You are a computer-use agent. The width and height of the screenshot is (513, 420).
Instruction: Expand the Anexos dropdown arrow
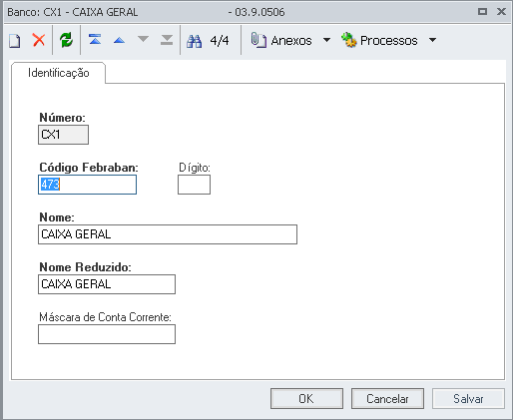[x=326, y=40]
